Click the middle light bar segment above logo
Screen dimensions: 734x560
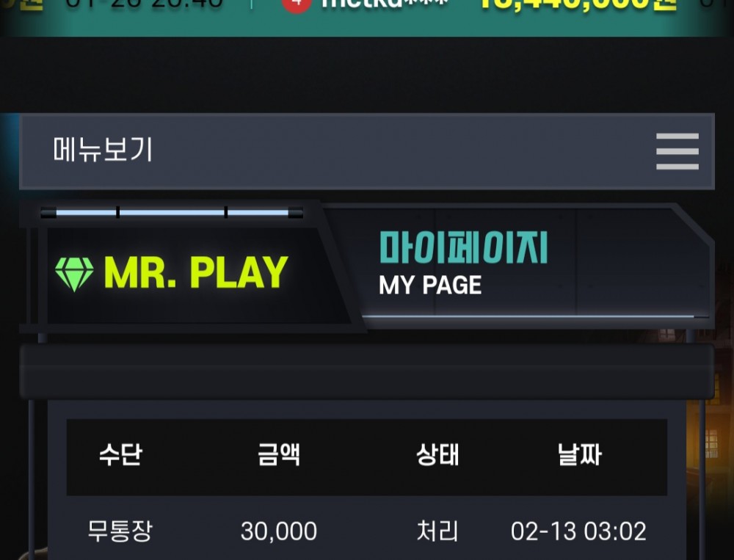pos(172,213)
